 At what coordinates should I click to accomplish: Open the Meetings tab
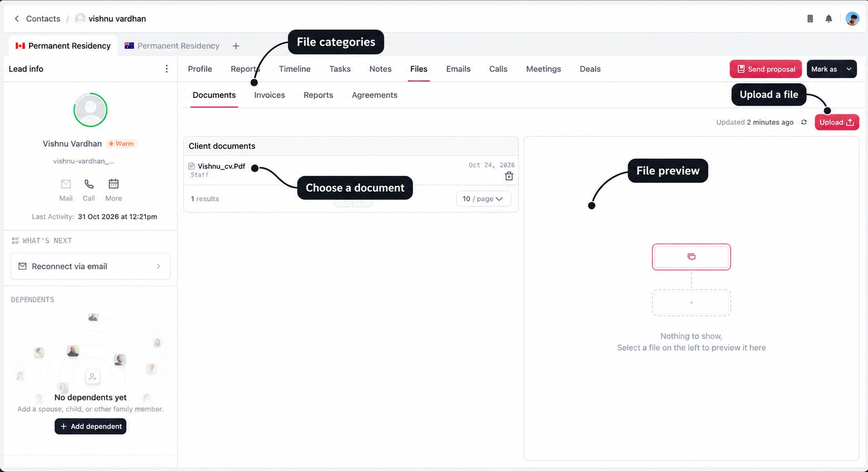point(543,69)
